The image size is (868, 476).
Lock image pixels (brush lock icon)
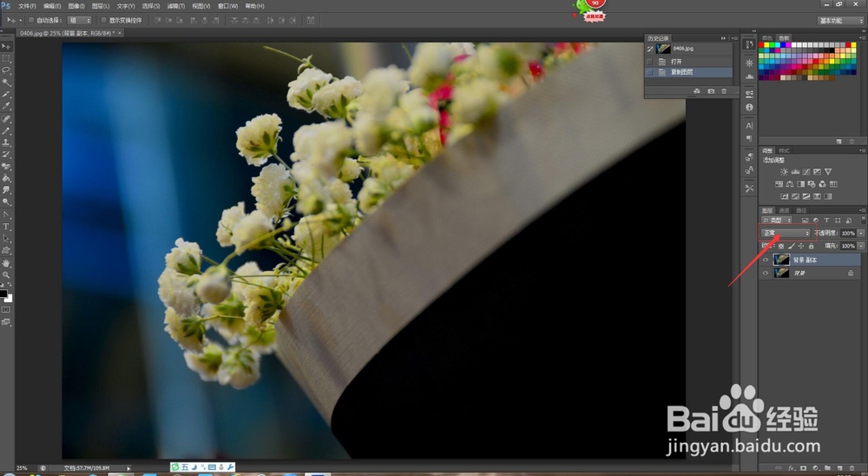pos(791,246)
